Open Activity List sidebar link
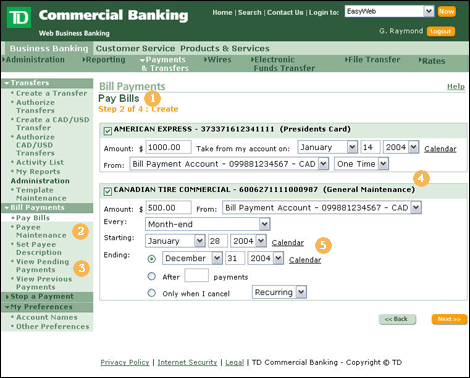 [x=40, y=162]
